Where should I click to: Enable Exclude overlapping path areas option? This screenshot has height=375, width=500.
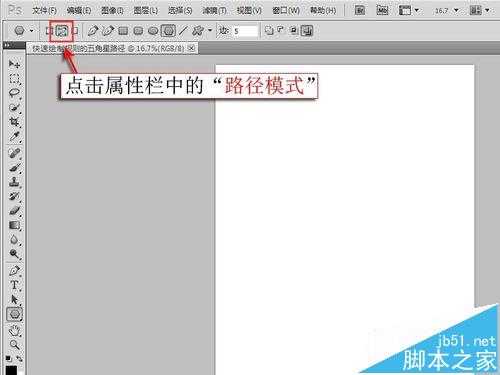click(307, 31)
